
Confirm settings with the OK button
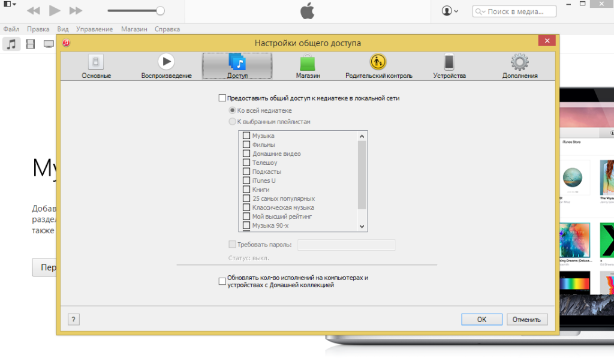tap(481, 320)
